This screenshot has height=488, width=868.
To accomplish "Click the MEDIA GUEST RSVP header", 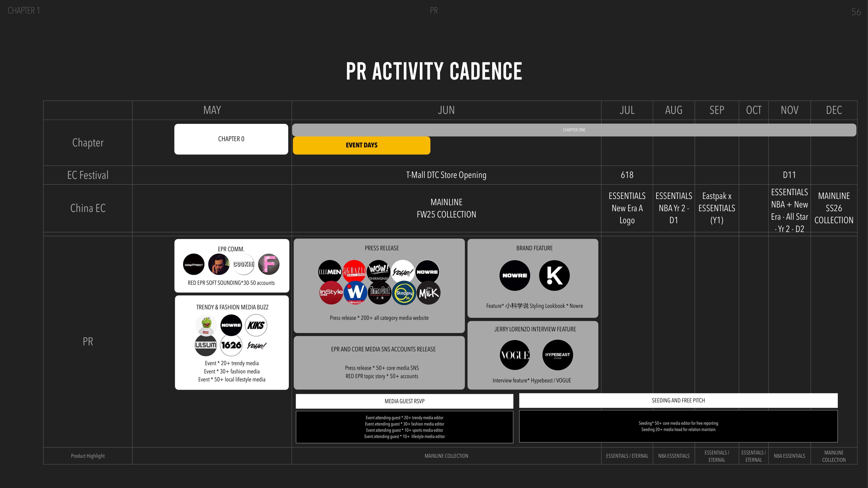I will tap(404, 401).
